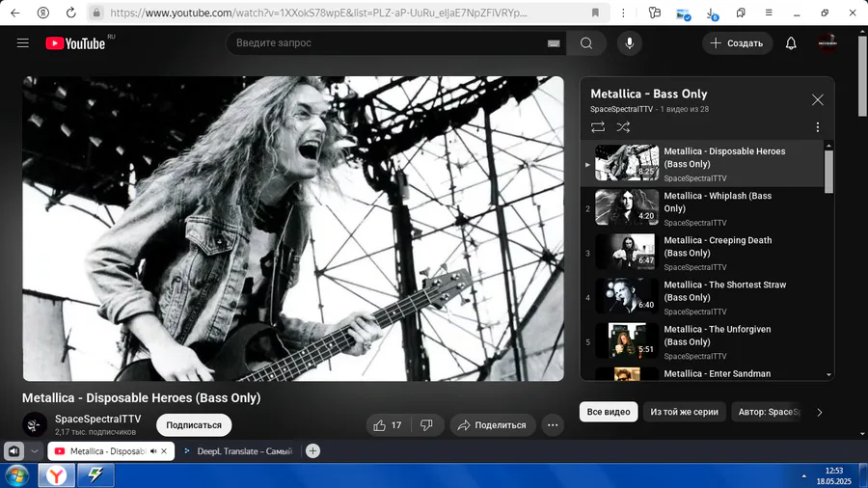Select Metallica - Disposable Heroes playlist entry
Screen dimensions: 868x488
702,164
